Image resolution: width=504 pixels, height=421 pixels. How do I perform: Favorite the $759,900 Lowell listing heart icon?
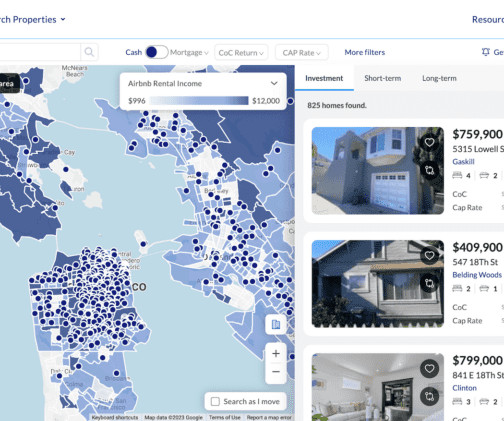coord(429,142)
